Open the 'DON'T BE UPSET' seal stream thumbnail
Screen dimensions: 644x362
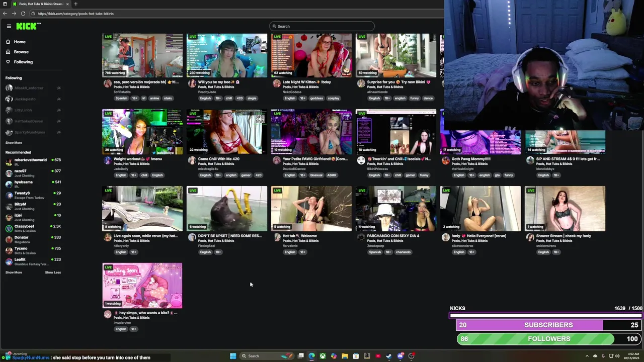pos(227,209)
